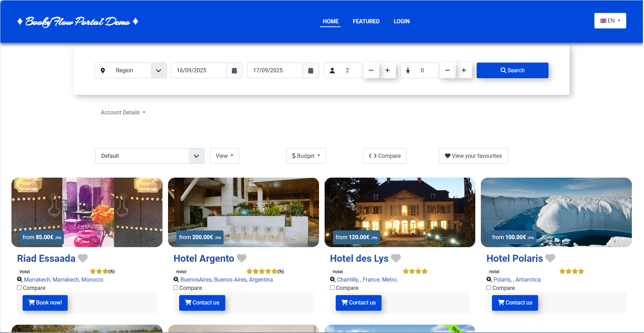644x333 pixels.
Task: Enable Compare checkbox for Hotel Argento
Action: [x=176, y=288]
